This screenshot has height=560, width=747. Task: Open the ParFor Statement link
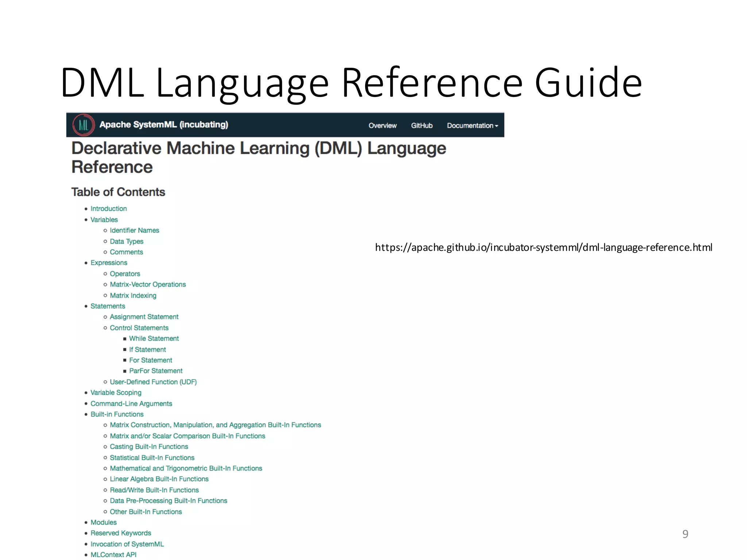[x=156, y=371]
